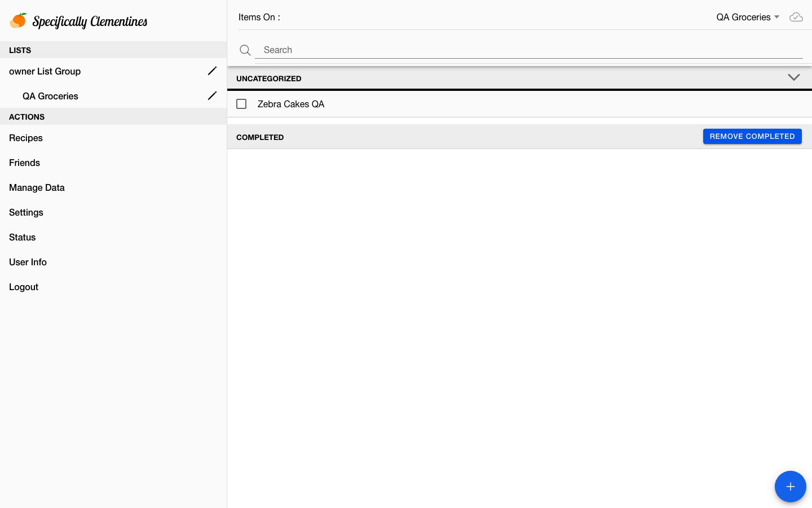Click the UNCATEGORIZED header text
This screenshot has height=508, width=812.
[269, 78]
